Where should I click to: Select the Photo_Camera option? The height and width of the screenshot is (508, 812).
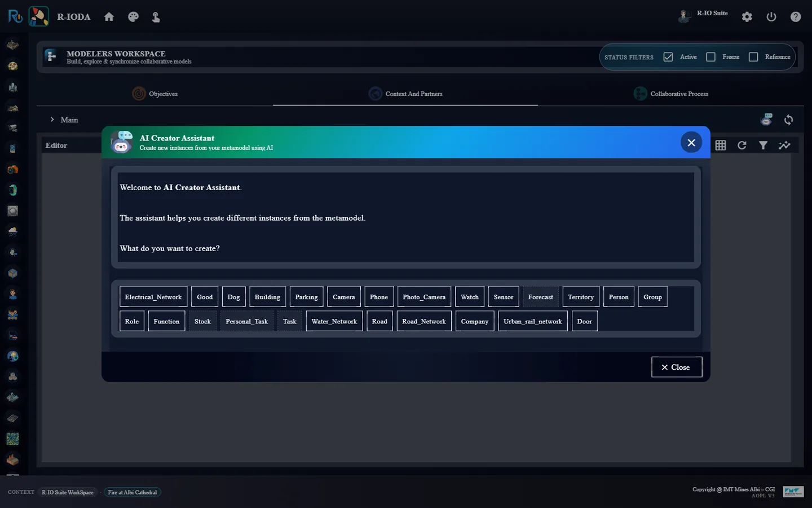coord(424,297)
